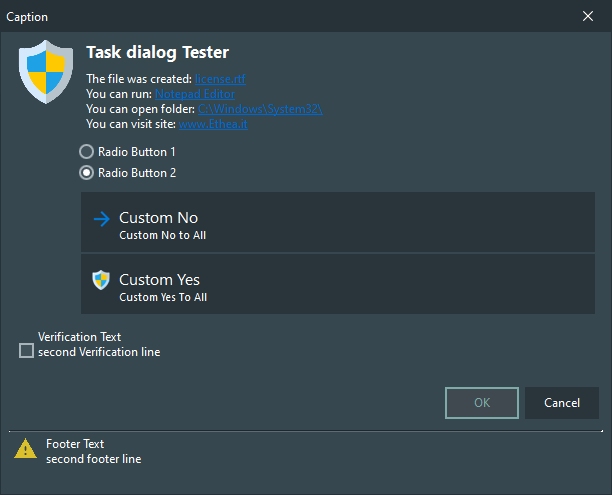Visit the www.Ethea.it link
Screen dimensions: 612x495
(x=213, y=124)
